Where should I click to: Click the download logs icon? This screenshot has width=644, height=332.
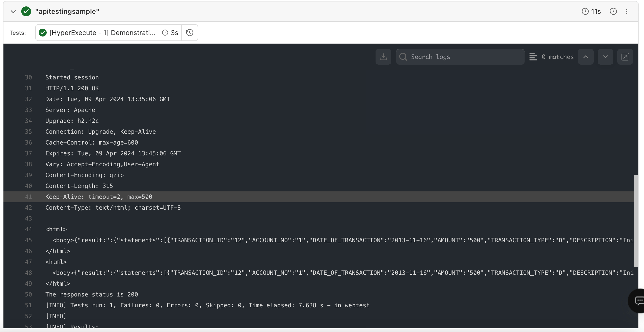pyautogui.click(x=383, y=56)
